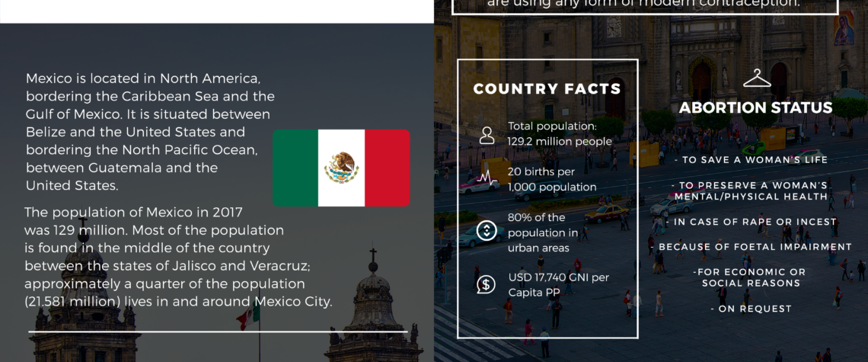The image size is (868, 362).
Task: Click the coat hanger icon above Abortion Status
Action: pos(756,78)
